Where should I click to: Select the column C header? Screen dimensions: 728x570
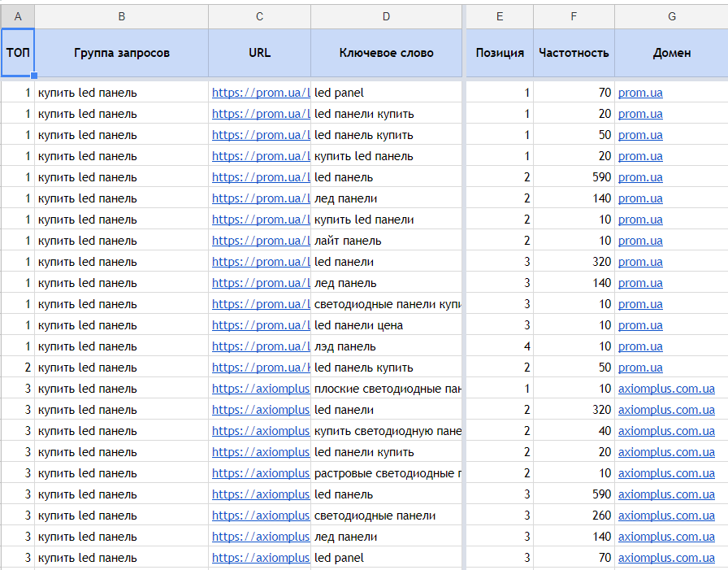click(259, 16)
